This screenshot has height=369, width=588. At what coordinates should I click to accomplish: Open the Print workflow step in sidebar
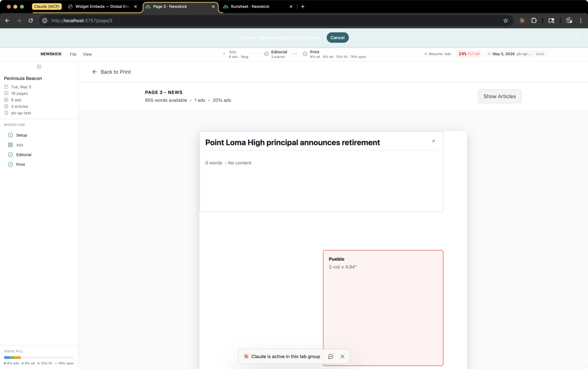pyautogui.click(x=21, y=164)
